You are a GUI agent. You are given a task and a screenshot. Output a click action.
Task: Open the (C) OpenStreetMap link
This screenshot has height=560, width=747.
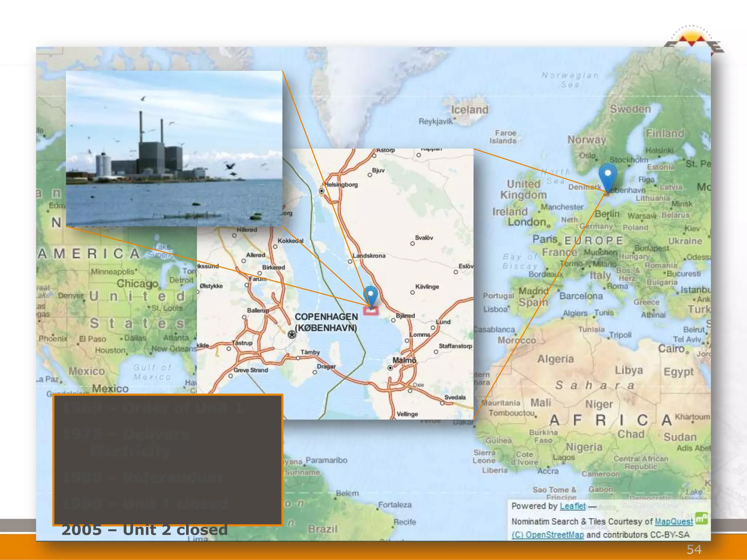coord(547,534)
